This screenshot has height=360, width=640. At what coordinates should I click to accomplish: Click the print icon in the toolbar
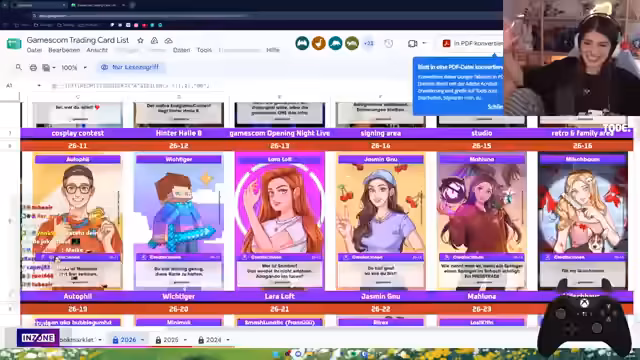pos(33,67)
